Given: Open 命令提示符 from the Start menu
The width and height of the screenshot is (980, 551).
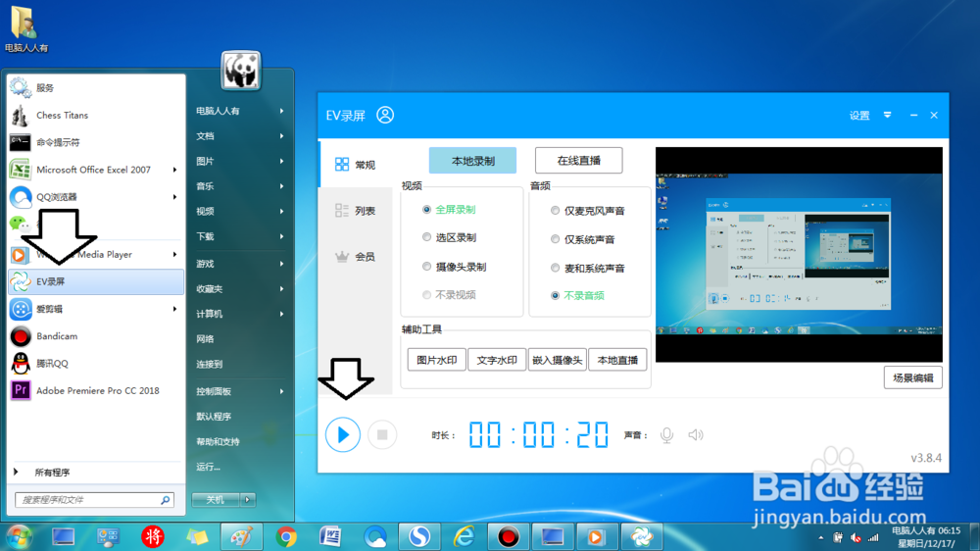Looking at the screenshot, I should pos(96,142).
